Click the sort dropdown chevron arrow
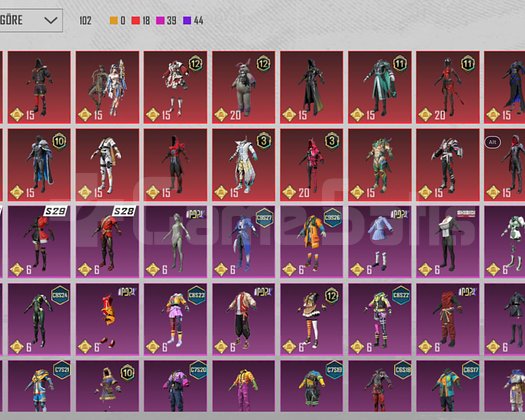Viewport: 525px width, 420px height. click(51, 20)
